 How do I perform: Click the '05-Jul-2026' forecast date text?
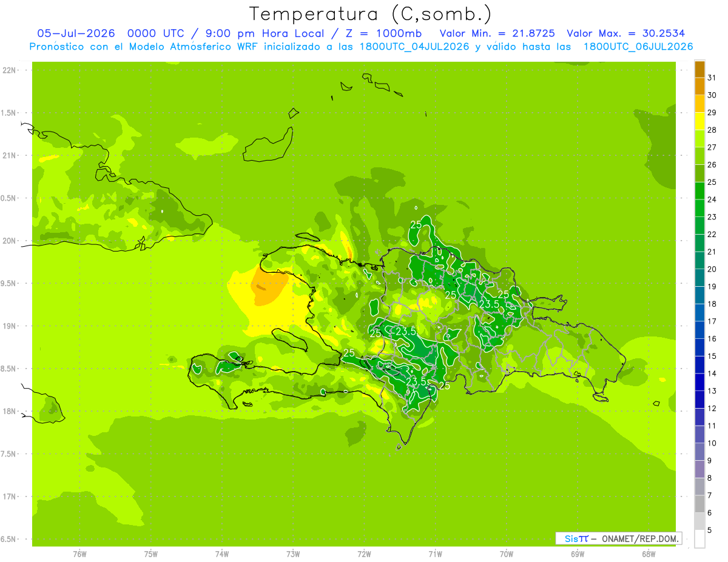tap(76, 33)
